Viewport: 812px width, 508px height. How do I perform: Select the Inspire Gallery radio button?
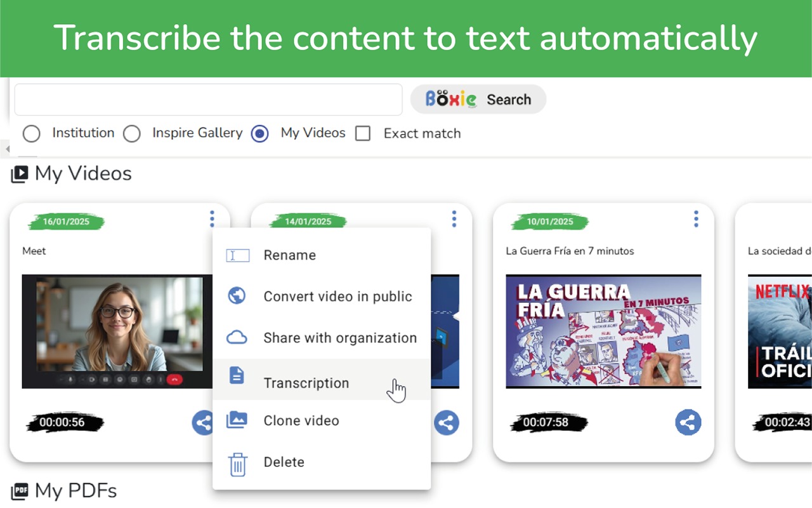[132, 133]
